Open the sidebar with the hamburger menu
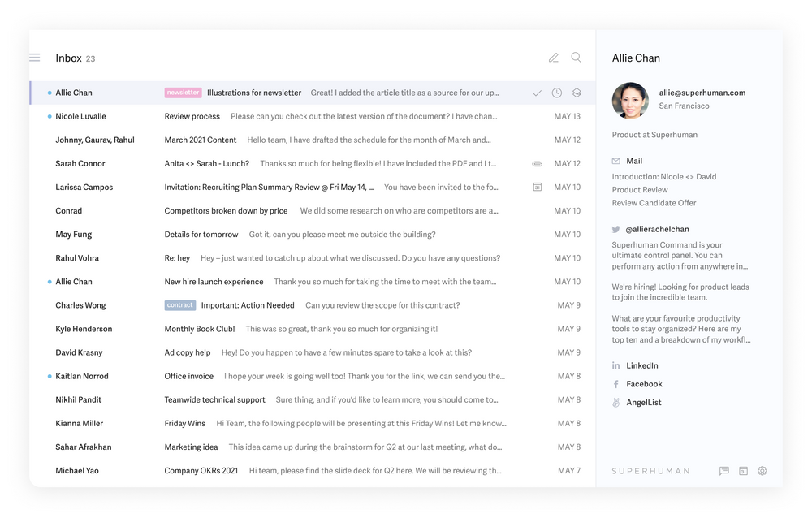 (x=34, y=58)
